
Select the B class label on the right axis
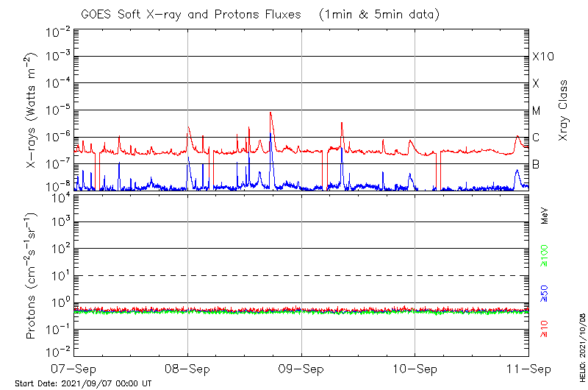(537, 163)
